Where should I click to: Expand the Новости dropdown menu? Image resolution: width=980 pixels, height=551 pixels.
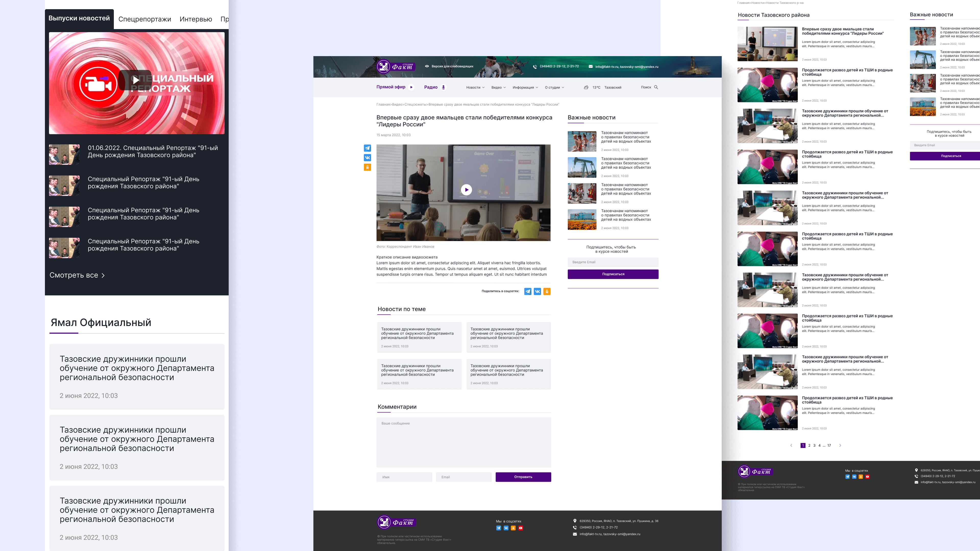[x=475, y=87]
